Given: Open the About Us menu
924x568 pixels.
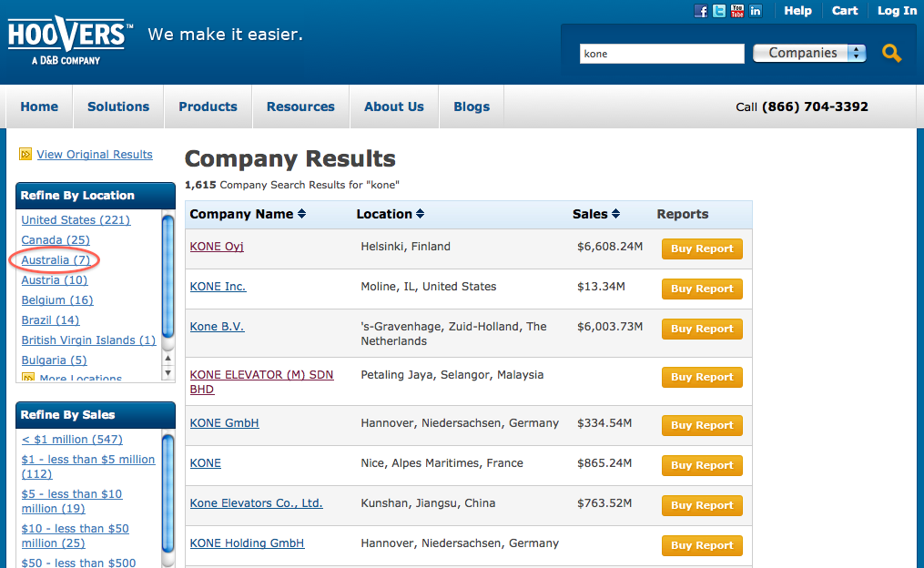Looking at the screenshot, I should coord(394,106).
